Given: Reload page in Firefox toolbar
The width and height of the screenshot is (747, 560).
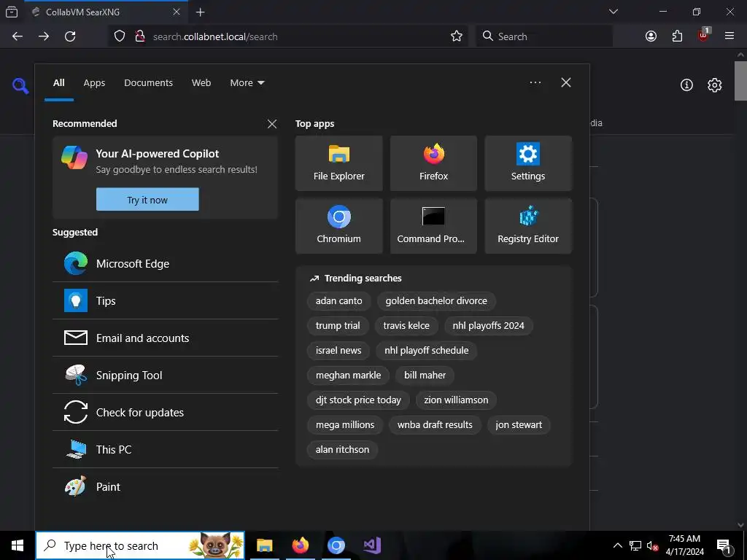Looking at the screenshot, I should (70, 36).
